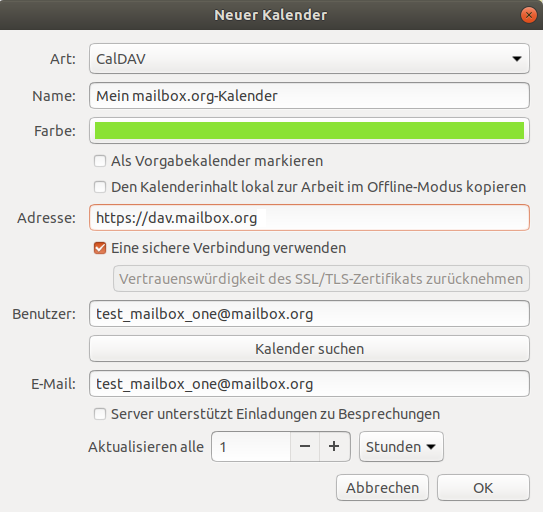Enable Server unterstützt Einladungen zu Besprechungen
The height and width of the screenshot is (512, 543).
(100, 414)
